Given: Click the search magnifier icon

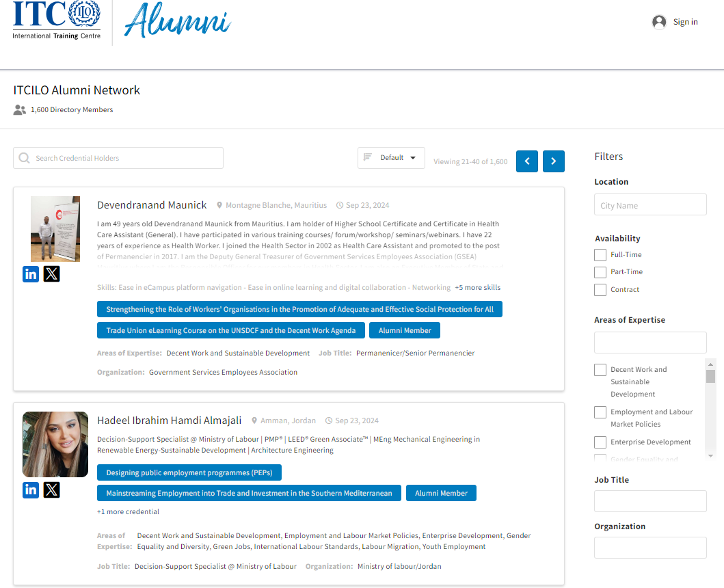Looking at the screenshot, I should pos(25,158).
